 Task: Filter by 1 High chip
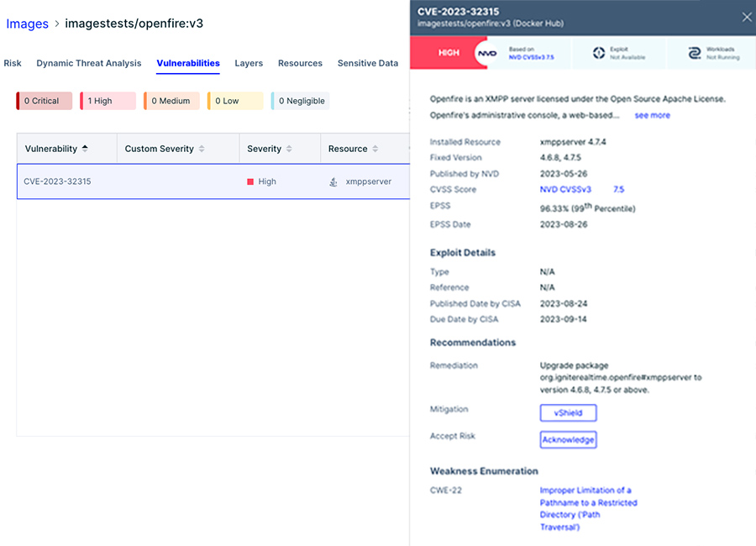tap(108, 101)
